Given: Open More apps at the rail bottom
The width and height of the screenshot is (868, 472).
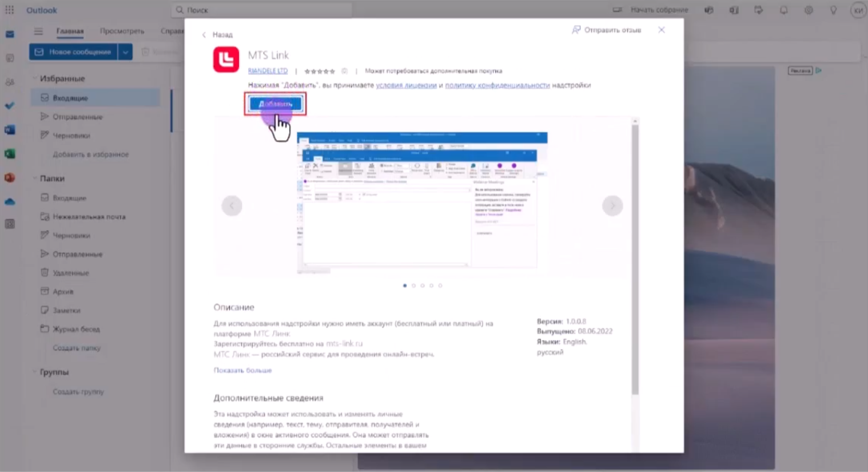Looking at the screenshot, I should (10, 224).
